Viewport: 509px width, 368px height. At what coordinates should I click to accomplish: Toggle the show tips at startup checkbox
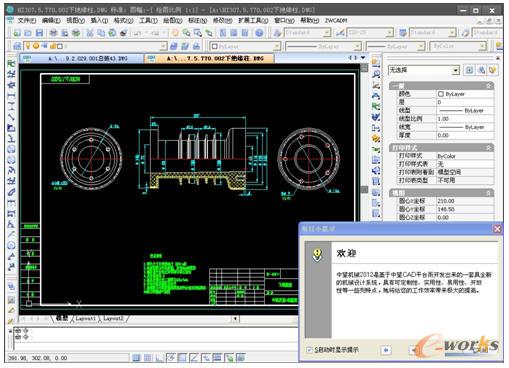pos(309,349)
